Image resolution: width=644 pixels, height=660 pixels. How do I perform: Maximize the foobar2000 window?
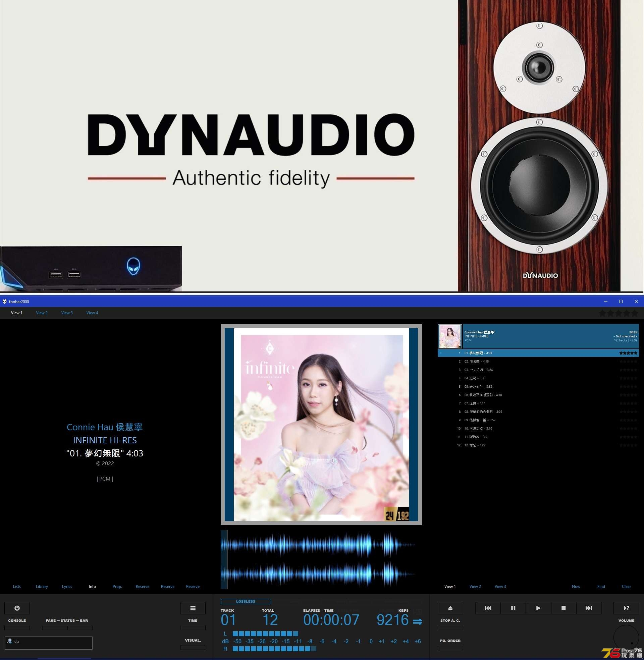pyautogui.click(x=621, y=301)
